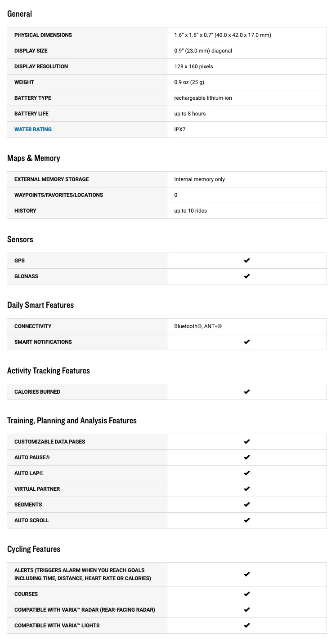Viewport: 336px width, 644px height.
Task: Click the GPS checkmark icon
Action: 246,261
